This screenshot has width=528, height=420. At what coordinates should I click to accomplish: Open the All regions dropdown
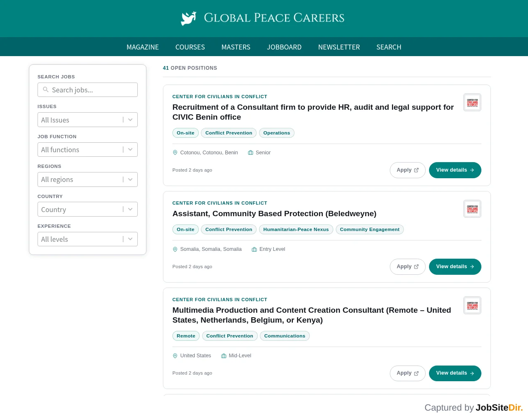[87, 179]
